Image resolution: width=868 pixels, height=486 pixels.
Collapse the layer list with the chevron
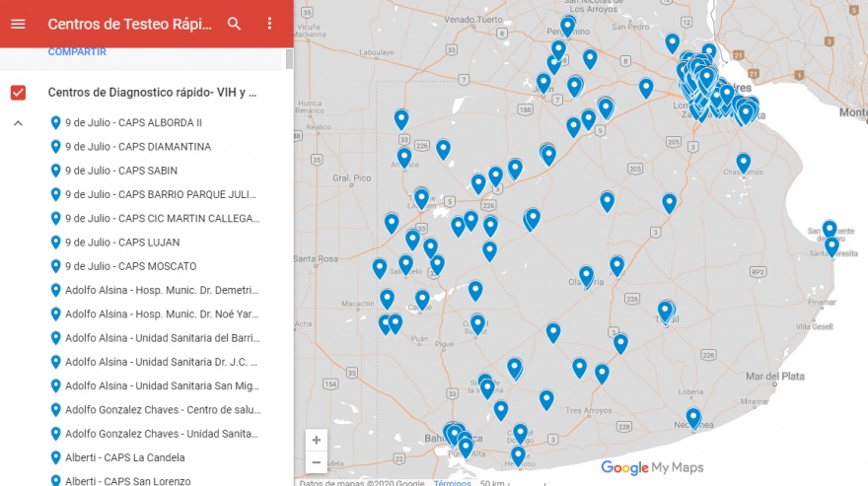(x=18, y=123)
